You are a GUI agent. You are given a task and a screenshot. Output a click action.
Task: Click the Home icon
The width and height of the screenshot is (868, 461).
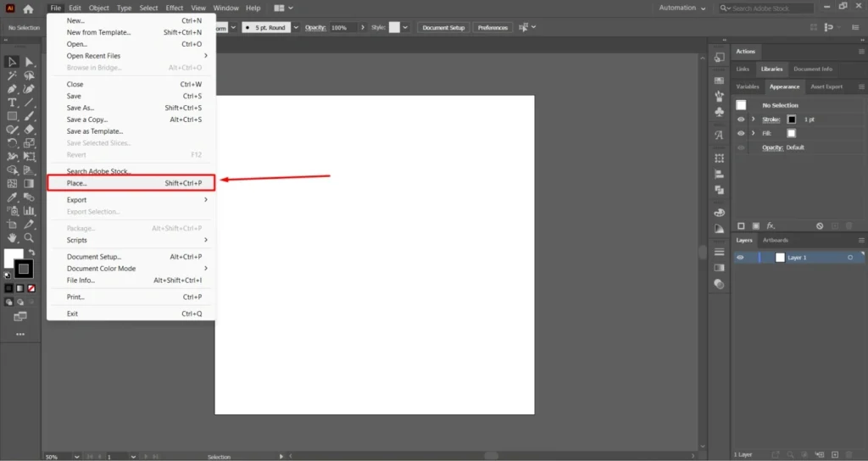(x=28, y=8)
